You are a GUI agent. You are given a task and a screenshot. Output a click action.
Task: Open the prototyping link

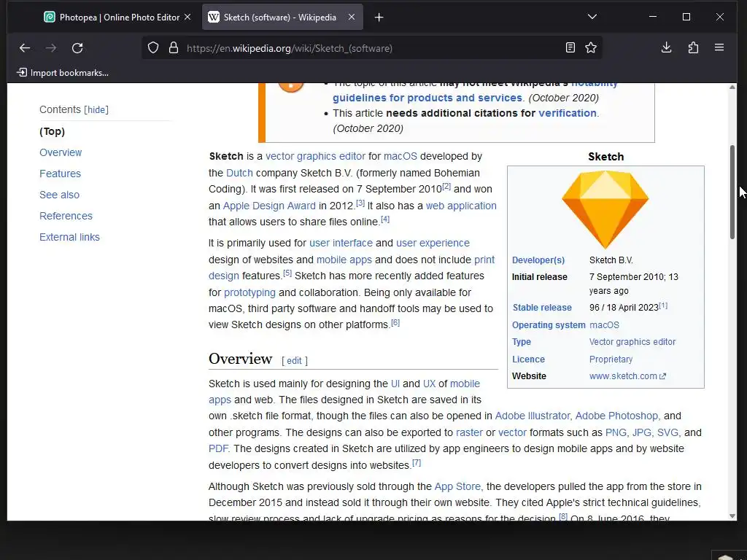(x=249, y=292)
